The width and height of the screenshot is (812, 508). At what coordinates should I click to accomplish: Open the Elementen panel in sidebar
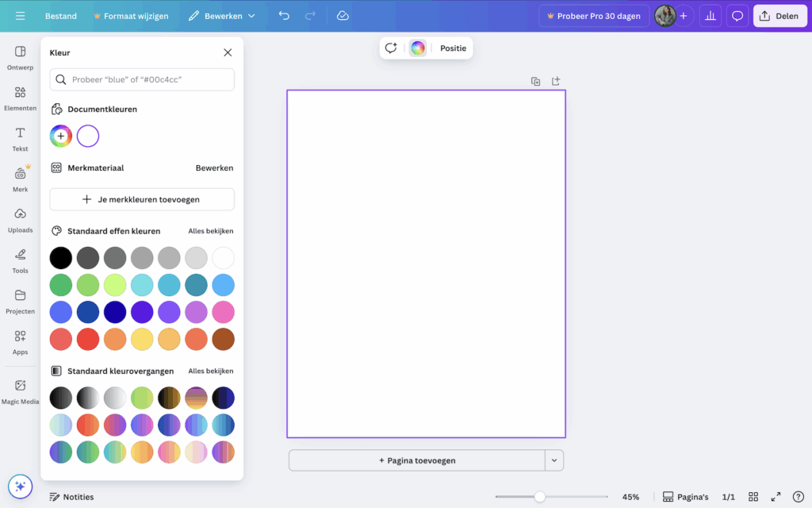pyautogui.click(x=20, y=98)
